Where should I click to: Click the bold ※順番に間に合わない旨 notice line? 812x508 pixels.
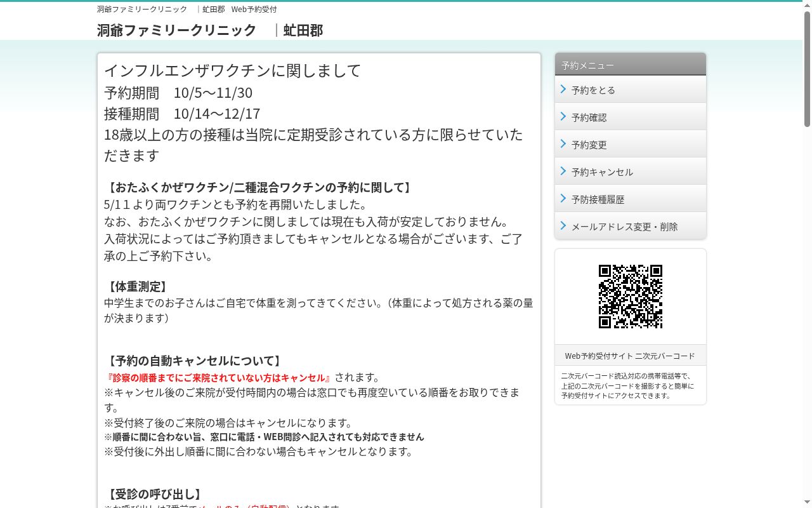click(x=264, y=437)
